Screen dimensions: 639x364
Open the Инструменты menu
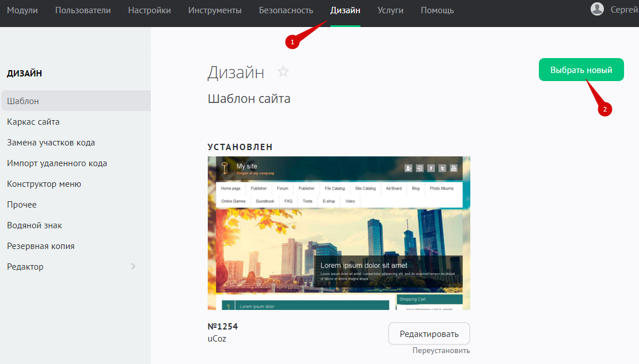pyautogui.click(x=215, y=10)
